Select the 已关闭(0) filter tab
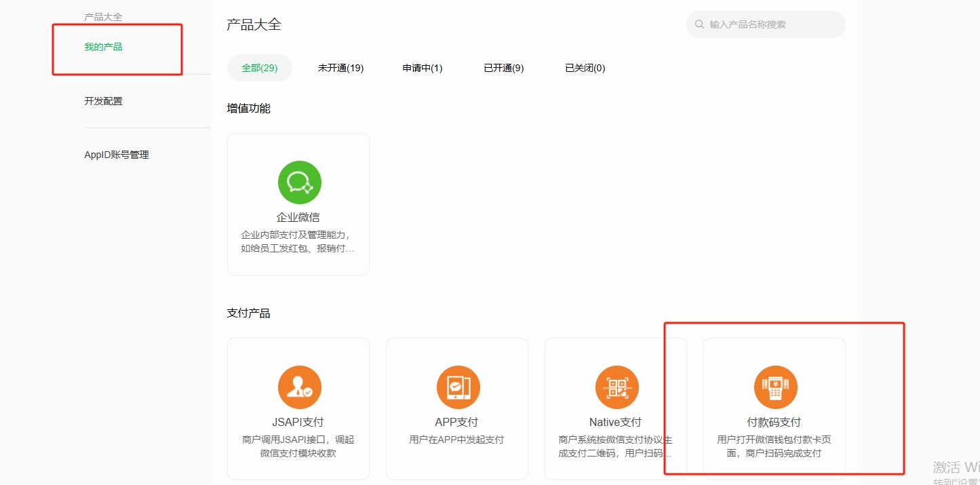 pyautogui.click(x=585, y=68)
